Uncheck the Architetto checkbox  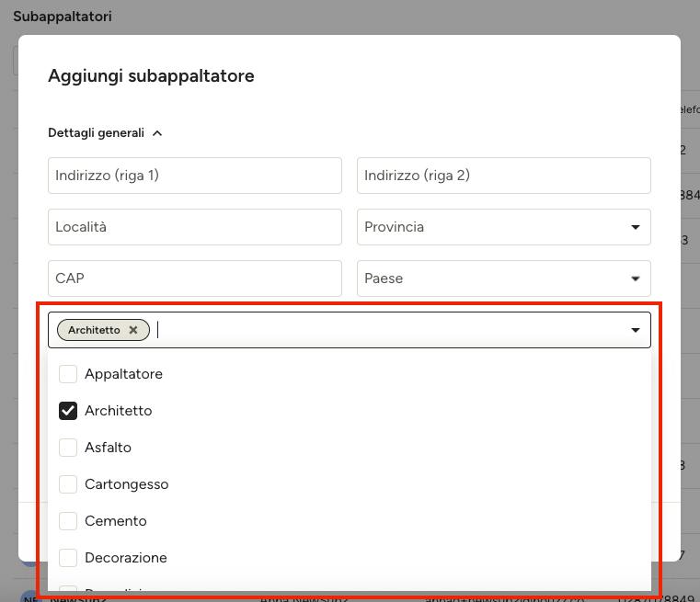point(68,411)
